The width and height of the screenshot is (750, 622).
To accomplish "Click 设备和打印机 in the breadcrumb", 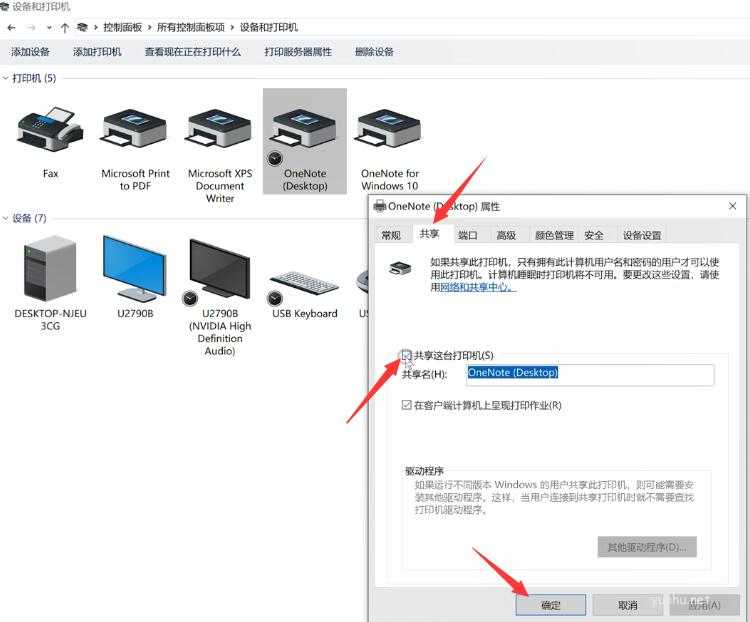I will [269, 27].
